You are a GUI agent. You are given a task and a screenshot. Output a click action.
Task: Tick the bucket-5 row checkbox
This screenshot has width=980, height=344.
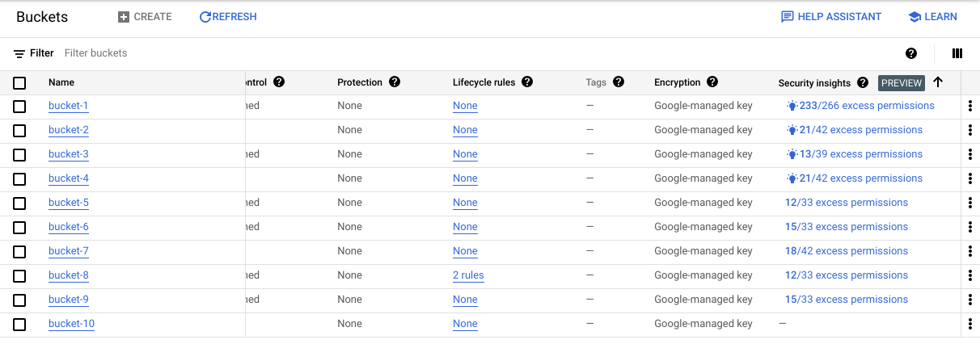(19, 203)
